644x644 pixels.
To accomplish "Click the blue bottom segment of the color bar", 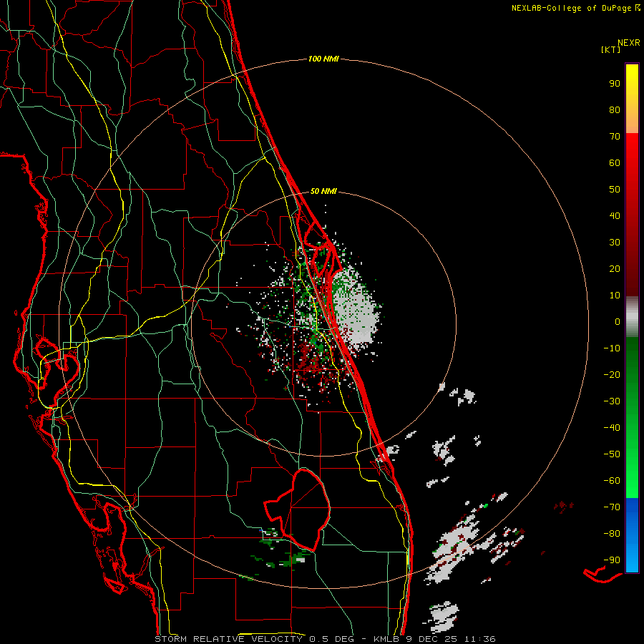I will (x=632, y=535).
